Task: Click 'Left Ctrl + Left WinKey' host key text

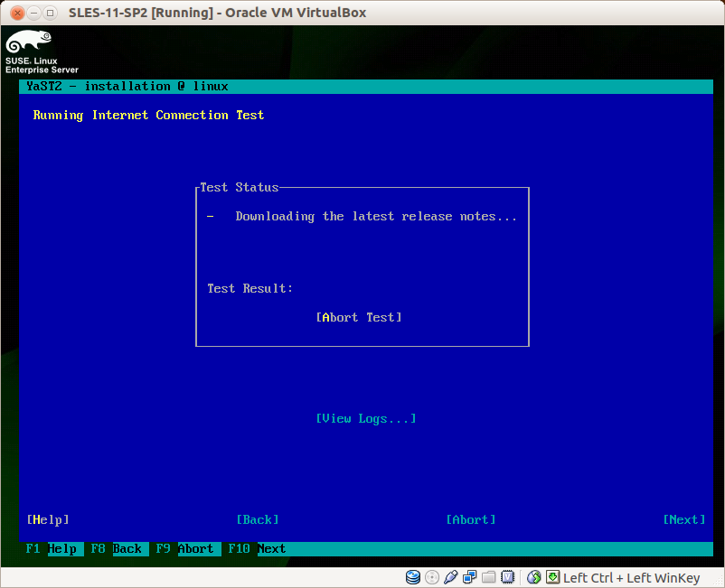Action: click(x=631, y=578)
